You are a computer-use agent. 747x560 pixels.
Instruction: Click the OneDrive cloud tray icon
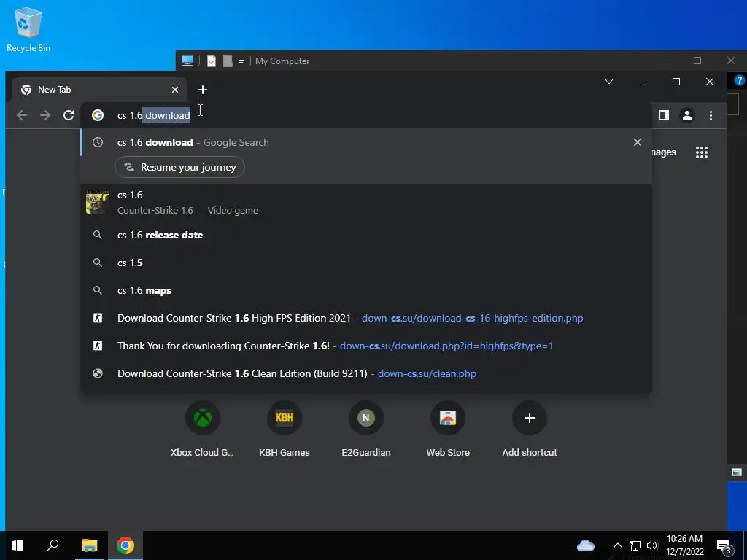pyautogui.click(x=586, y=545)
